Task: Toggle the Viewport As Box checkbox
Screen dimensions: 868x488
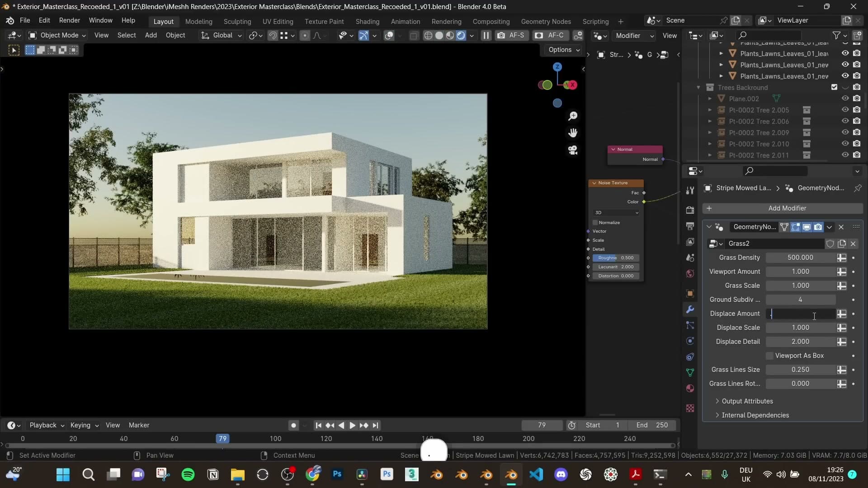Action: pos(769,356)
